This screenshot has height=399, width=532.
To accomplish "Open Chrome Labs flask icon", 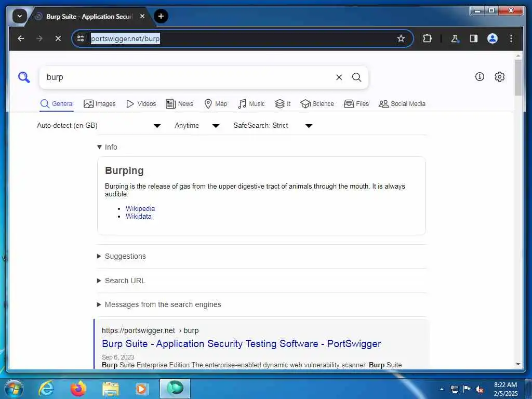I will 455,38.
